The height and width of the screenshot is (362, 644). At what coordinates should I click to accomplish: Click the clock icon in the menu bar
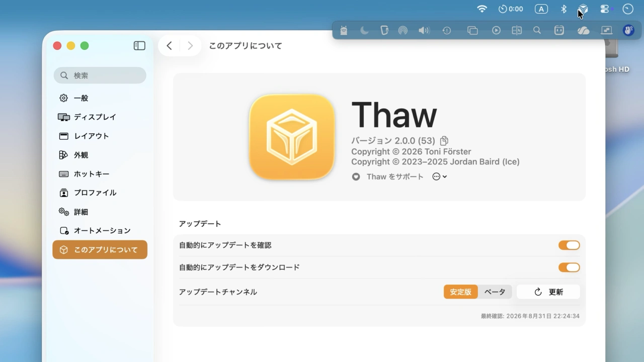click(628, 9)
